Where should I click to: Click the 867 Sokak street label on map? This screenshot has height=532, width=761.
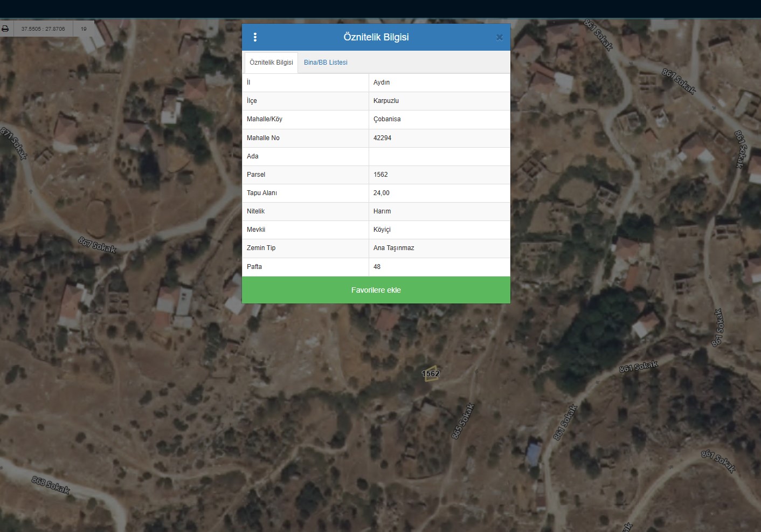coord(97,245)
